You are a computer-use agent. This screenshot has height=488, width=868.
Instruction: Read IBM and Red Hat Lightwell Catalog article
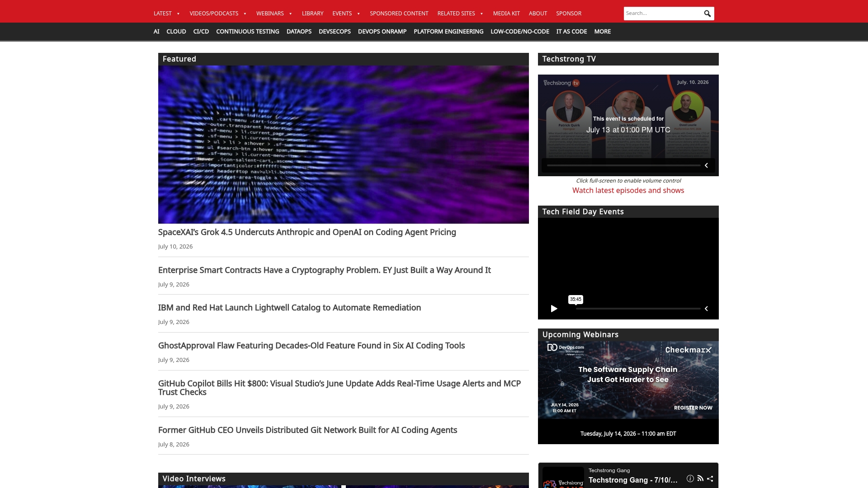(289, 308)
